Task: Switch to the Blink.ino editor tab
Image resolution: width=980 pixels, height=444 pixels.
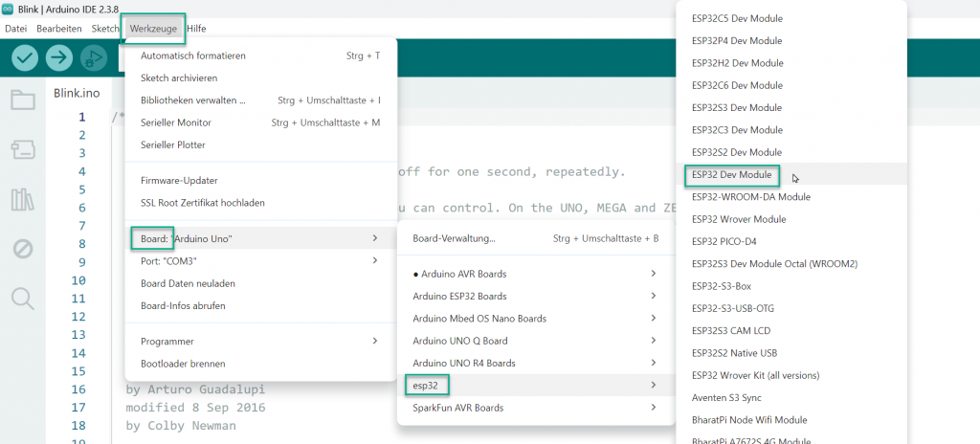Action: click(77, 93)
